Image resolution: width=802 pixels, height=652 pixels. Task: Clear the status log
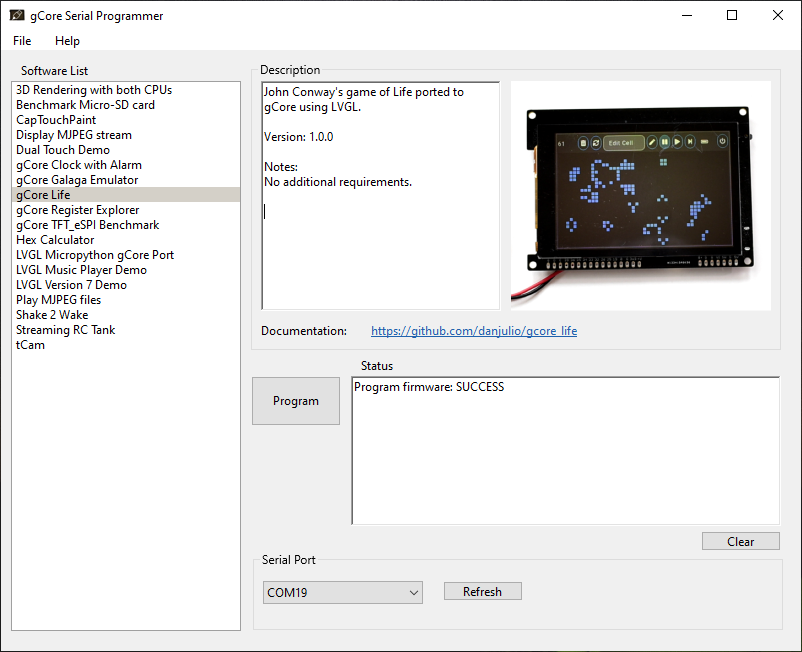pyautogui.click(x=741, y=542)
